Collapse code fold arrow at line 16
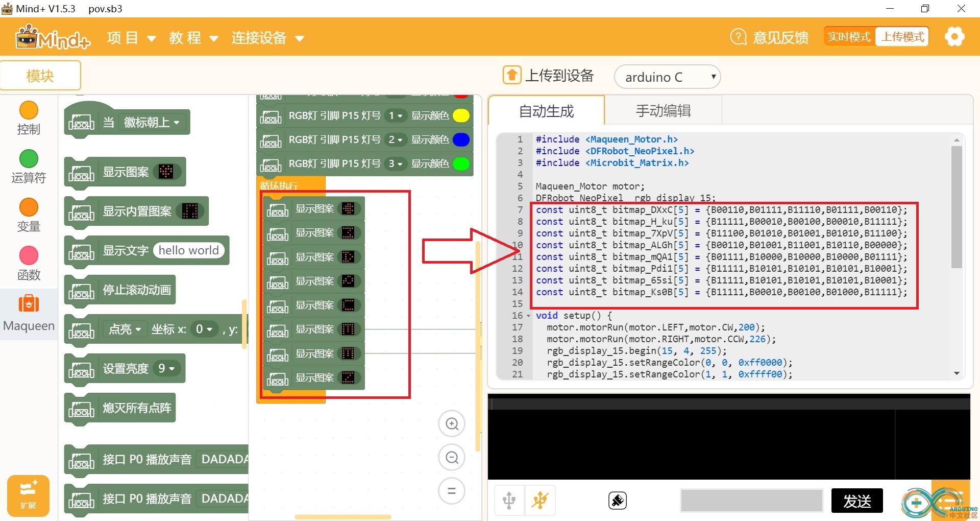Screen dimensions: 980x521 pos(528,316)
